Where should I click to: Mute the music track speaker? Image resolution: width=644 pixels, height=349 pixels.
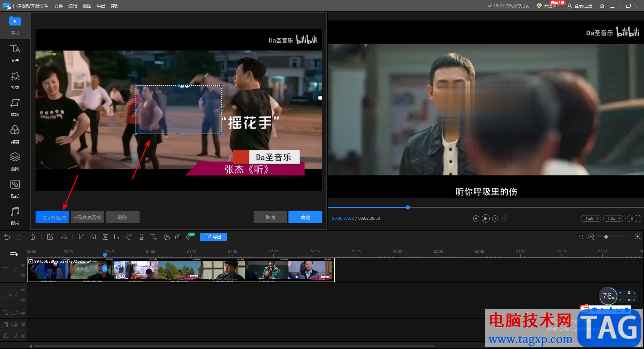pos(23,325)
